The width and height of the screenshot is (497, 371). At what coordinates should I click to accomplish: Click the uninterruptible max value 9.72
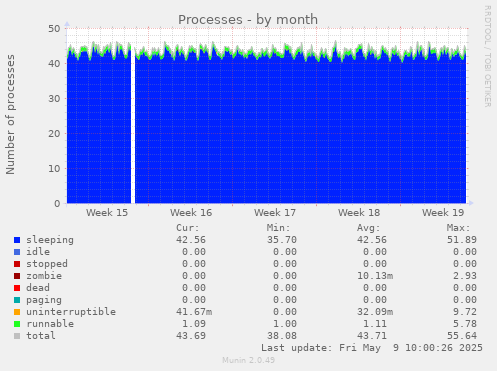point(465,312)
